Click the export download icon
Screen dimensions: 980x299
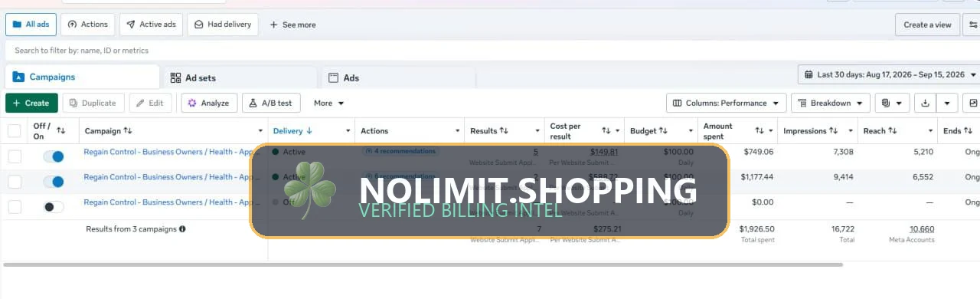pos(926,103)
